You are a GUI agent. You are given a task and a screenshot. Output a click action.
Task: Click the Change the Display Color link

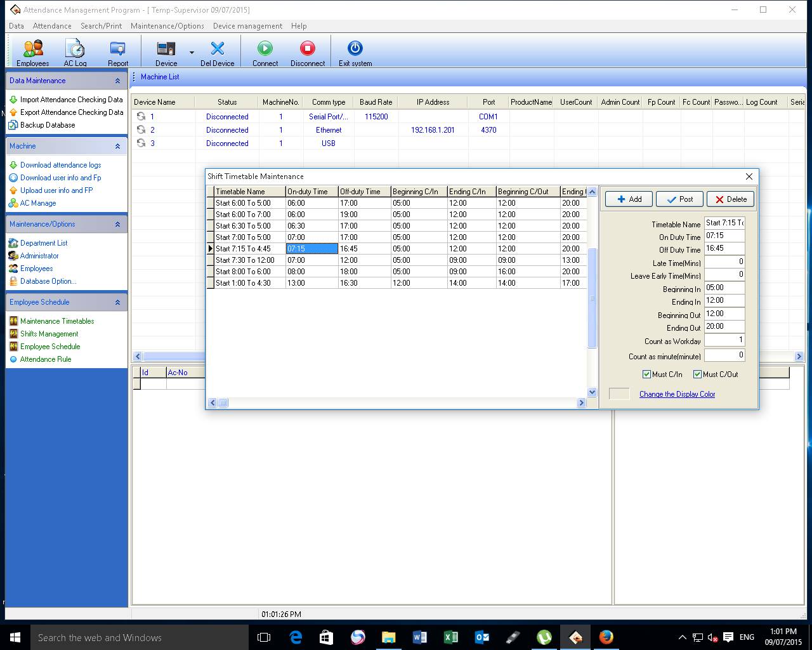pyautogui.click(x=677, y=394)
